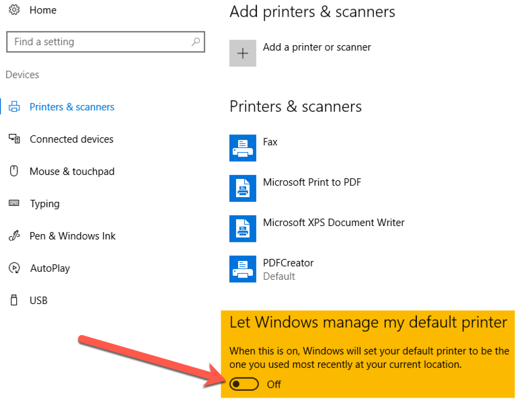Open Connected devices section
The image size is (532, 407).
[71, 139]
